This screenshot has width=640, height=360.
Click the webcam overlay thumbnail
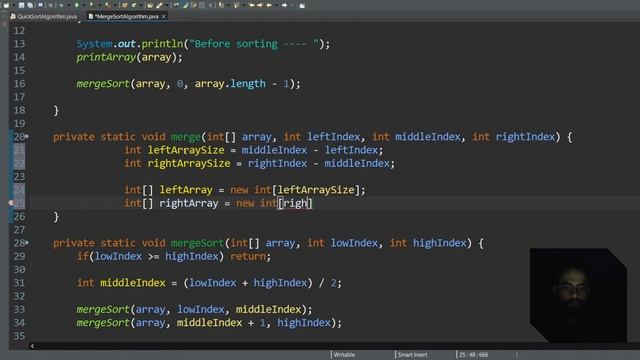click(x=578, y=295)
